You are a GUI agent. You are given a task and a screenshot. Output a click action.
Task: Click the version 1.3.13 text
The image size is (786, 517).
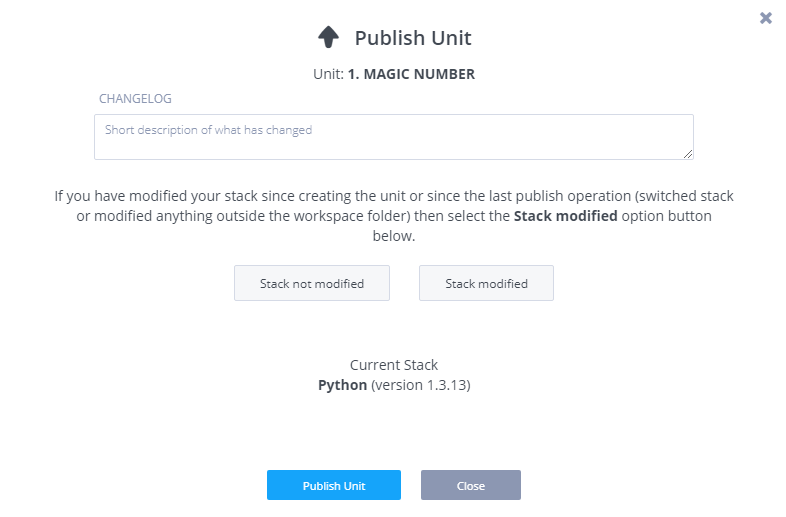pyautogui.click(x=421, y=385)
